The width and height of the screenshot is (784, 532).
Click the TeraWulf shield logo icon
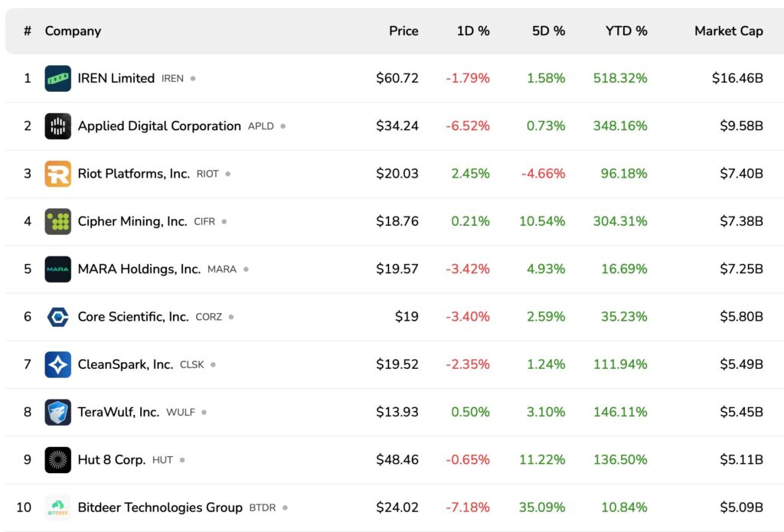(57, 412)
